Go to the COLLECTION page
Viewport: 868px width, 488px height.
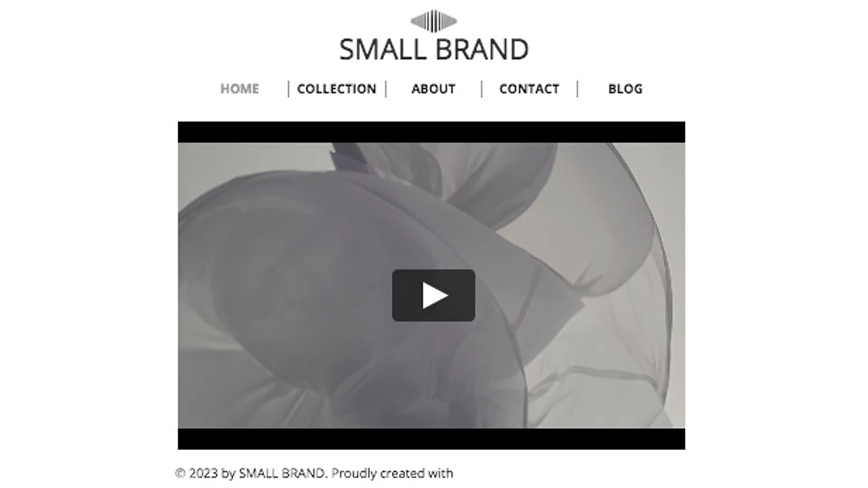(337, 88)
